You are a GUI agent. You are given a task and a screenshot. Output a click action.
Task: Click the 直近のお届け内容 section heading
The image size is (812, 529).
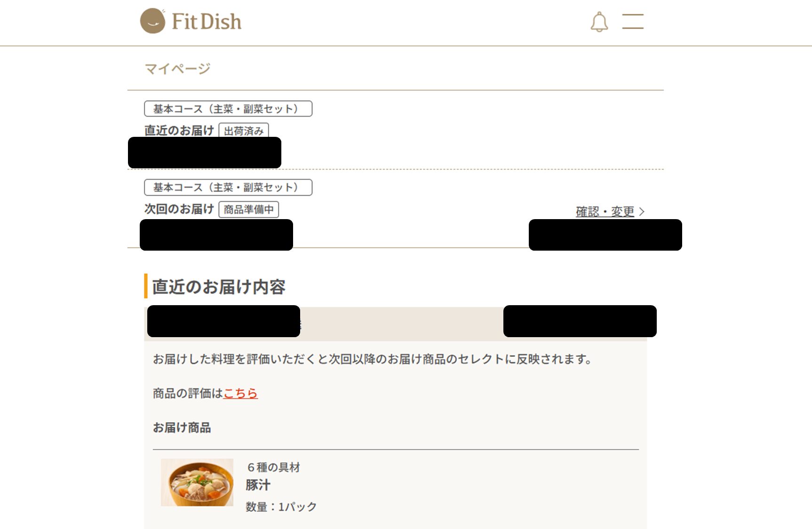219,287
